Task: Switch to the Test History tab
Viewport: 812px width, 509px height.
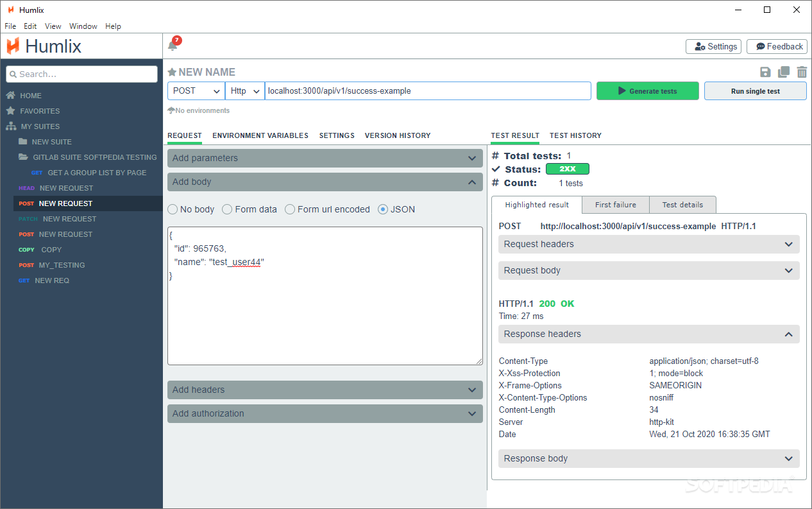Action: 575,135
